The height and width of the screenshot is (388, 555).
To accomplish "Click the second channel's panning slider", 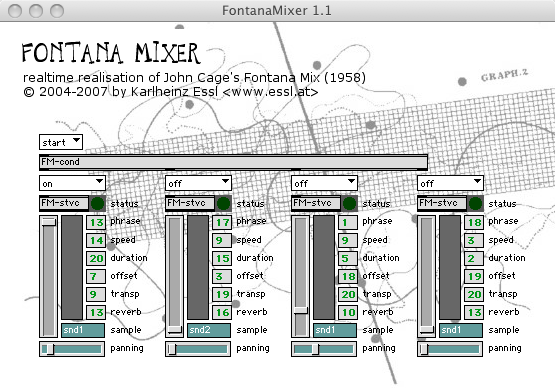I will point(198,349).
